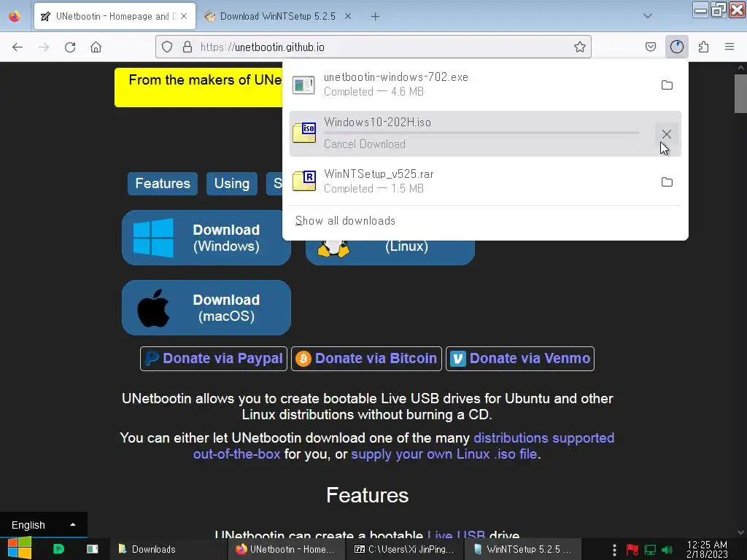The image size is (747, 560).
Task: Open Show all downloads
Action: tap(345, 220)
